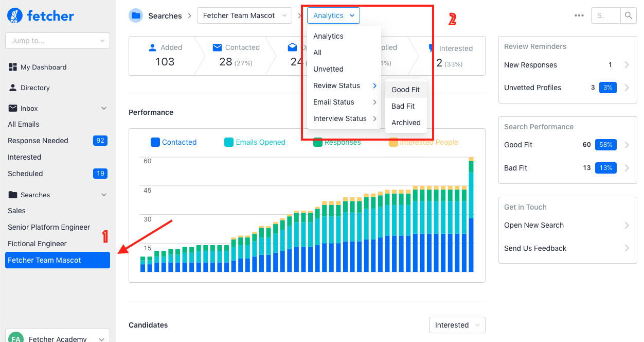Expand the Email Status submenu
This screenshot has height=342, width=644.
coord(344,102)
